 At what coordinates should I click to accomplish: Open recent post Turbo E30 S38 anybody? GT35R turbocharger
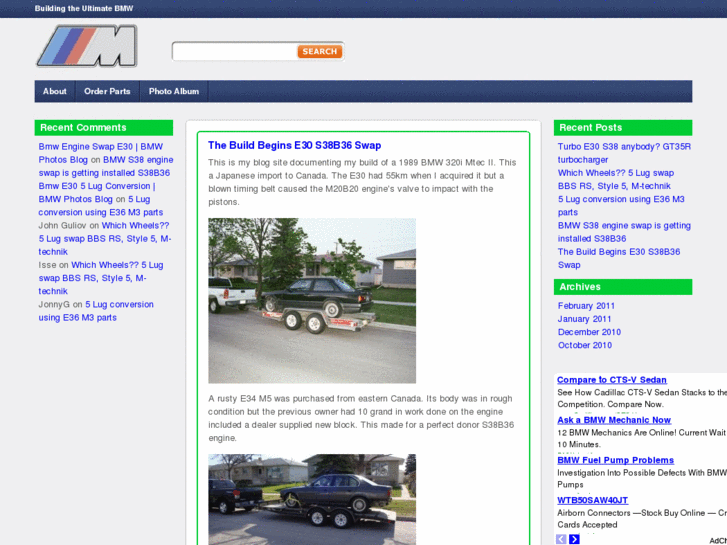624,153
